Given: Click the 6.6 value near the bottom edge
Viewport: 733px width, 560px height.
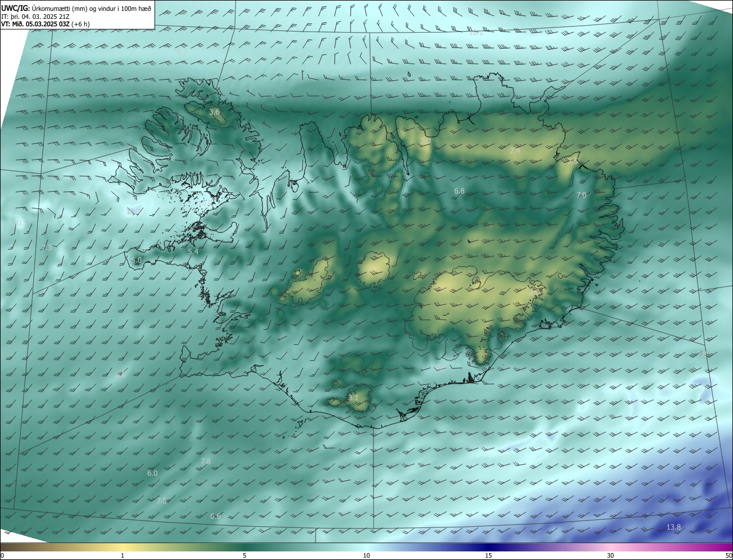Looking at the screenshot, I should 215,516.
